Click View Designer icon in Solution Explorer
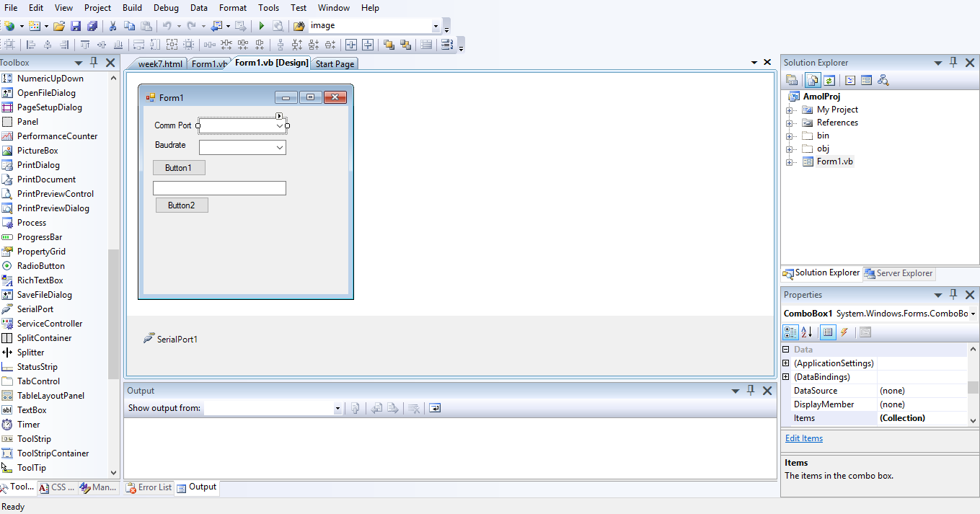 [866, 80]
